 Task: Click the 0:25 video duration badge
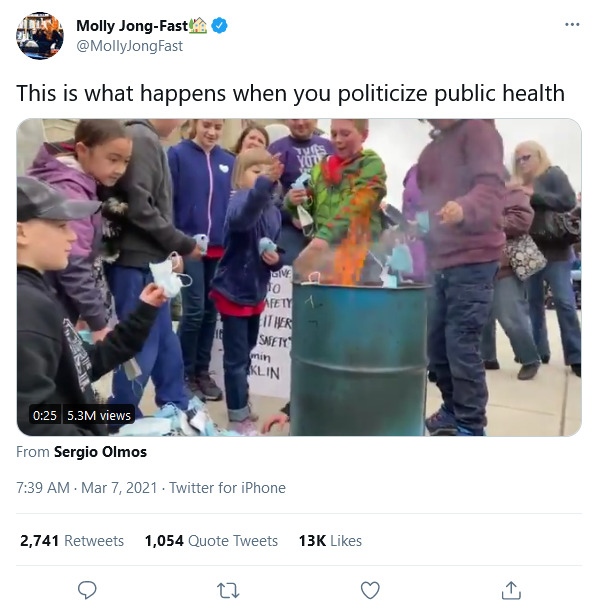point(45,415)
